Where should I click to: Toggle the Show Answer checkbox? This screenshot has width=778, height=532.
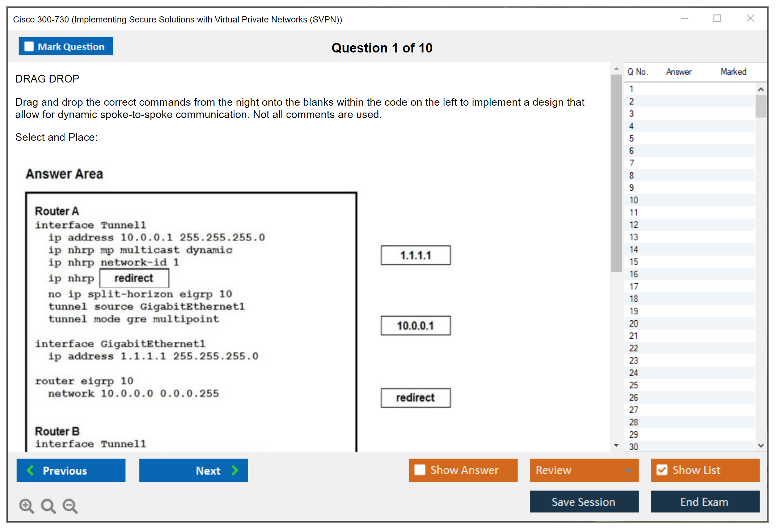click(420, 470)
